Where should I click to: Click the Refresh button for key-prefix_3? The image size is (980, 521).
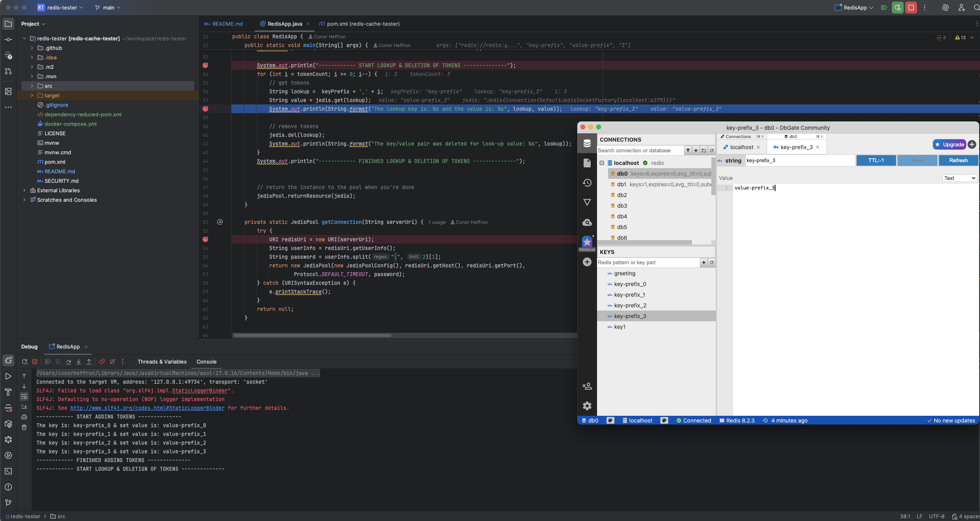click(958, 160)
